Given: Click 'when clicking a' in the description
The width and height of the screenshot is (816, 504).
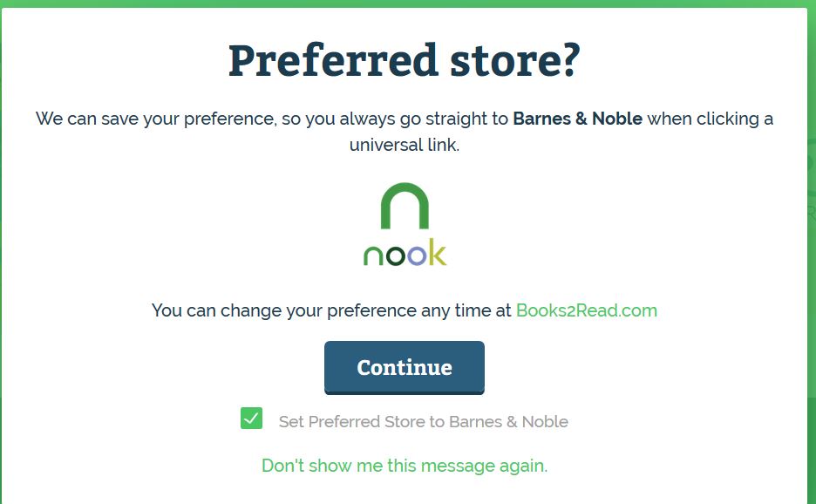Looking at the screenshot, I should (x=710, y=119).
